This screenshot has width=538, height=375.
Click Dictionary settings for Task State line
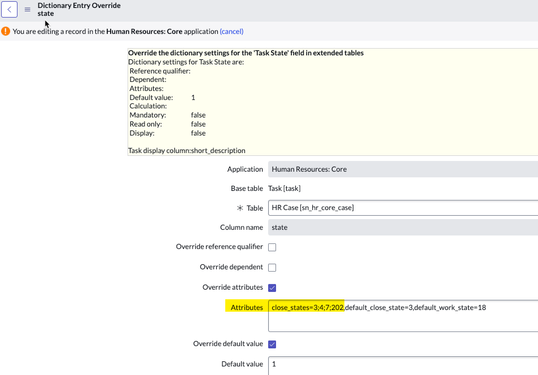186,62
